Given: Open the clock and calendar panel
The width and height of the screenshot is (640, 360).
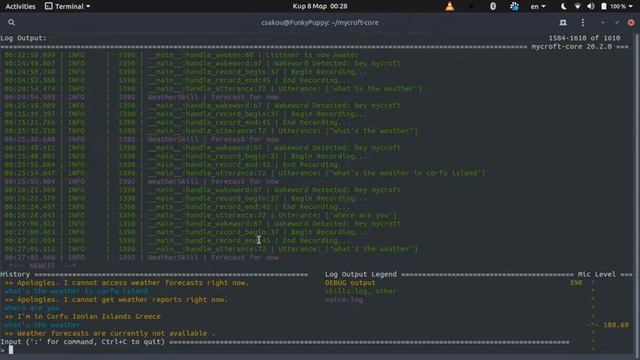Looking at the screenshot, I should tap(320, 6).
